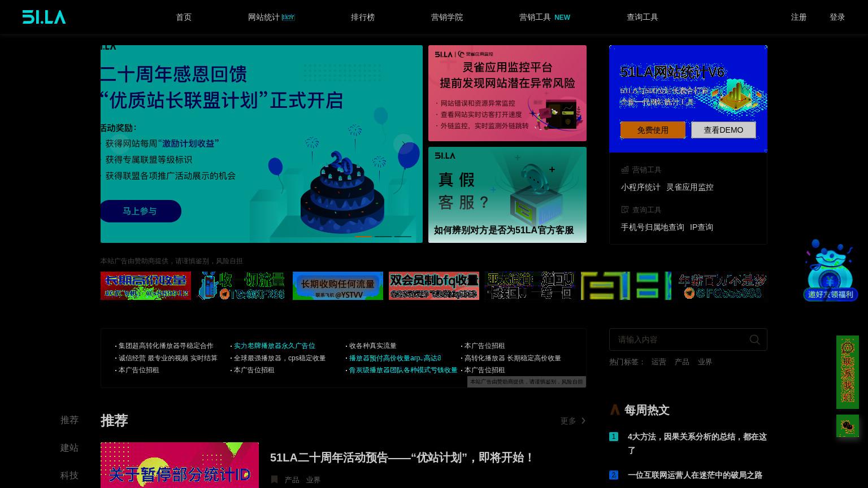Open the 灵雀应用监控平台 banner
The height and width of the screenshot is (488, 868).
[x=507, y=93]
